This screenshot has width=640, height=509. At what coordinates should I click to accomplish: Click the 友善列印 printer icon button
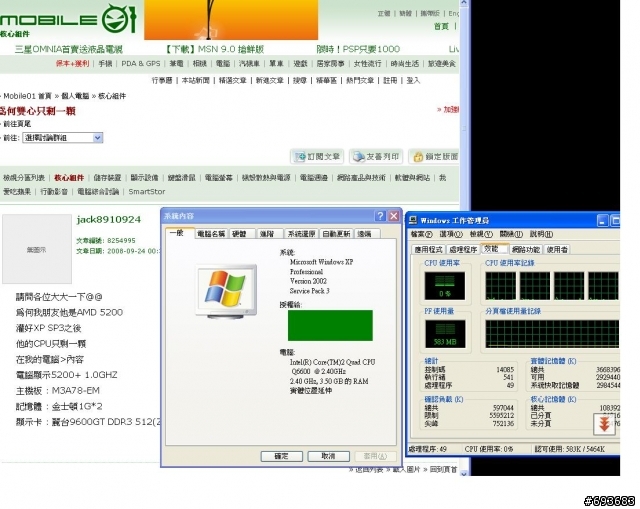(x=376, y=157)
